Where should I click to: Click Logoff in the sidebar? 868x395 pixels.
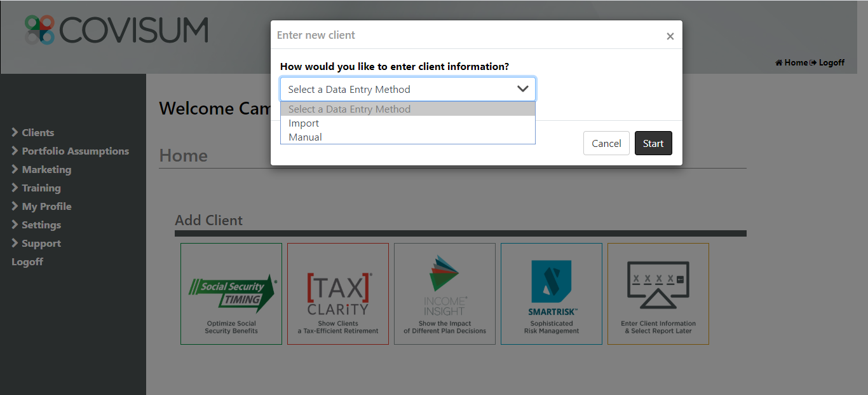click(27, 261)
